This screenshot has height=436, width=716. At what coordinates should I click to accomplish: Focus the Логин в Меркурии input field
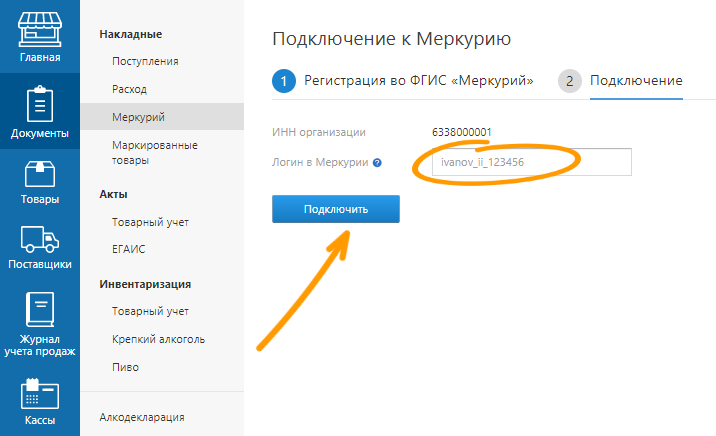tap(532, 162)
